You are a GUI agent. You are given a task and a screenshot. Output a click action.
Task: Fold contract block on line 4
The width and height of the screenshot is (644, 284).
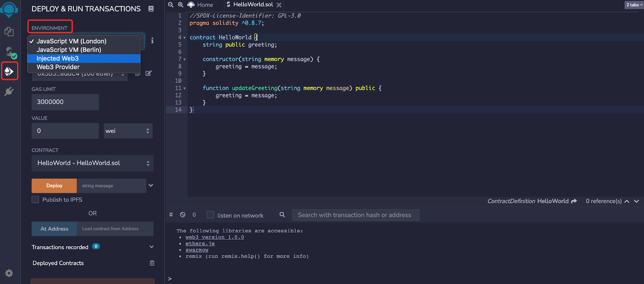[x=184, y=37]
